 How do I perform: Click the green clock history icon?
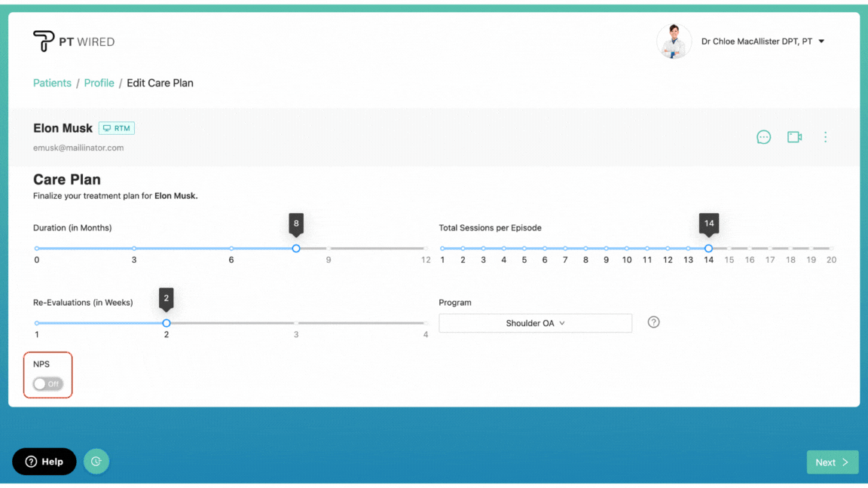pyautogui.click(x=96, y=461)
